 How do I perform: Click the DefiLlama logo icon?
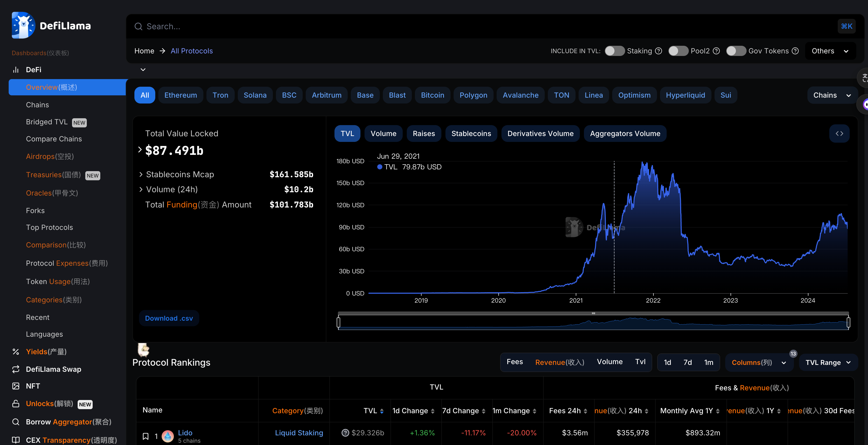(23, 26)
